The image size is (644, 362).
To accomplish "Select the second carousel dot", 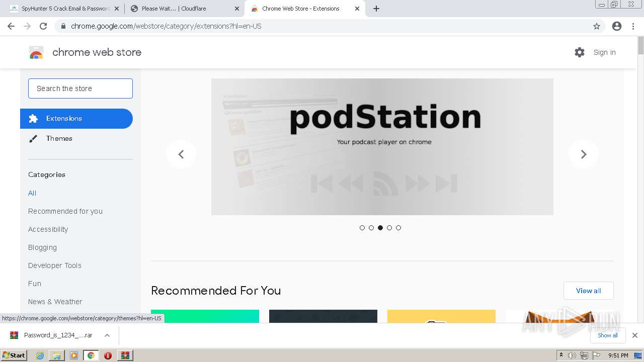I will (371, 228).
